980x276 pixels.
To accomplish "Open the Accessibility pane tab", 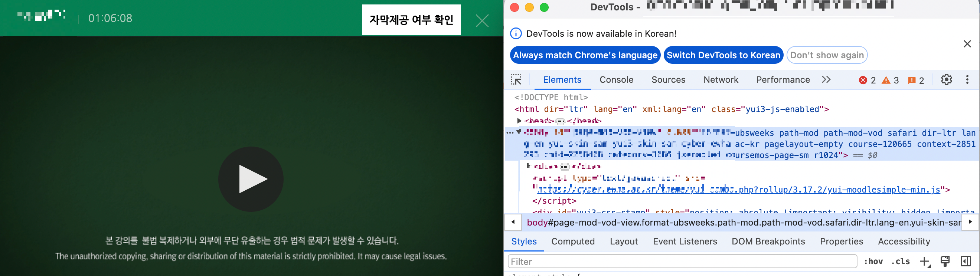I will (x=904, y=241).
